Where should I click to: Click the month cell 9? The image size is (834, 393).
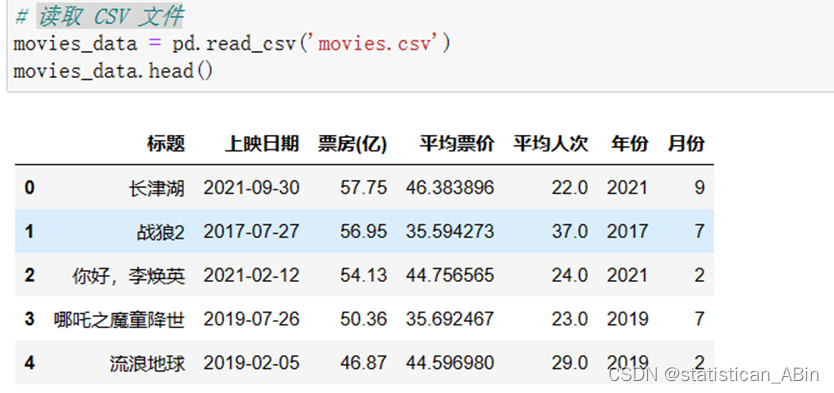tap(699, 188)
